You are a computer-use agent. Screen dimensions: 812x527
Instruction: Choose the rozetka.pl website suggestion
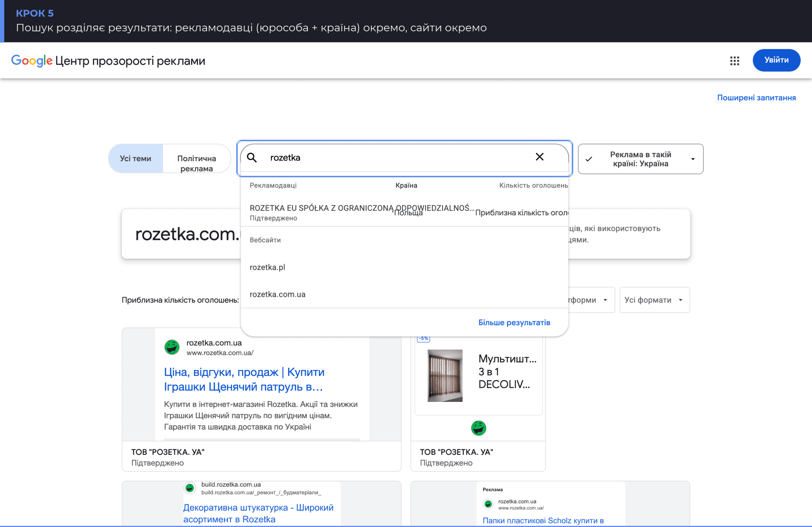pyautogui.click(x=404, y=267)
